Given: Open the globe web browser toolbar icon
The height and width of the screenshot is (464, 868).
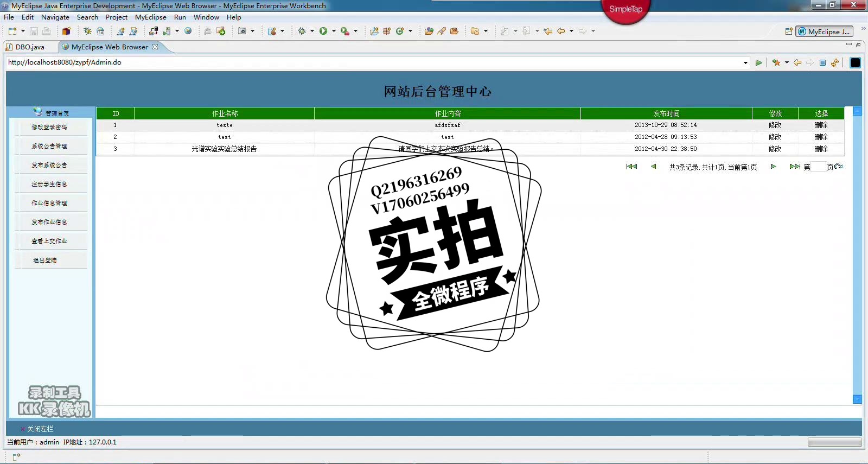Looking at the screenshot, I should point(188,31).
